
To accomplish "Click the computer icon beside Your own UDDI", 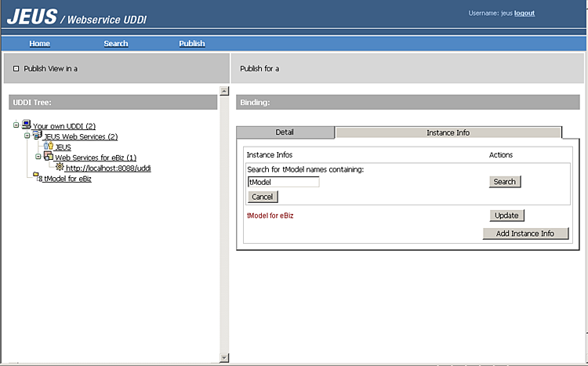I will coord(27,125).
